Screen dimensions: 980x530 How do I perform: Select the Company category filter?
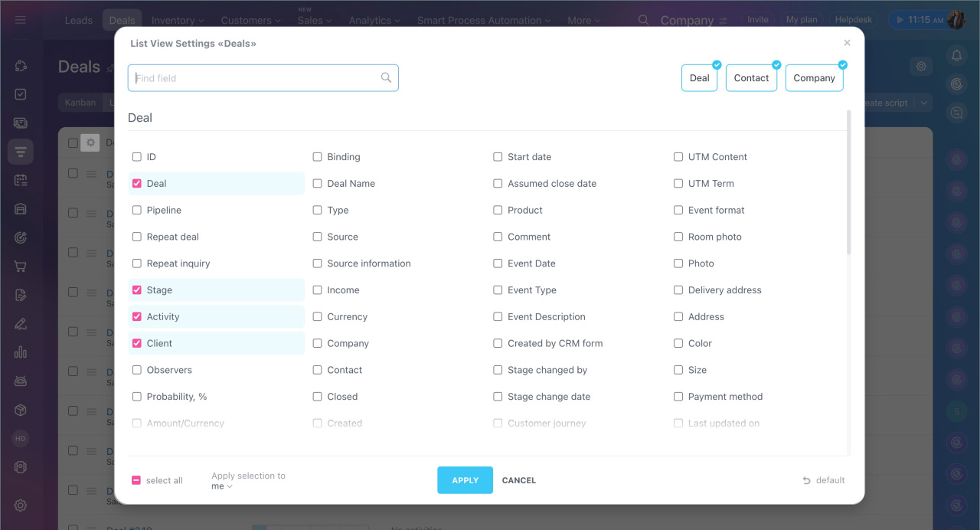coord(814,78)
